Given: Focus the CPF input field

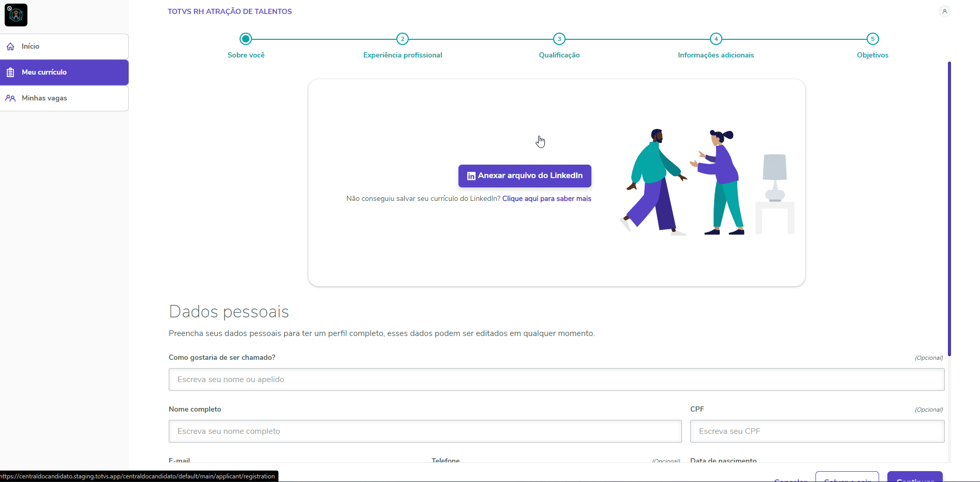Looking at the screenshot, I should pyautogui.click(x=817, y=431).
